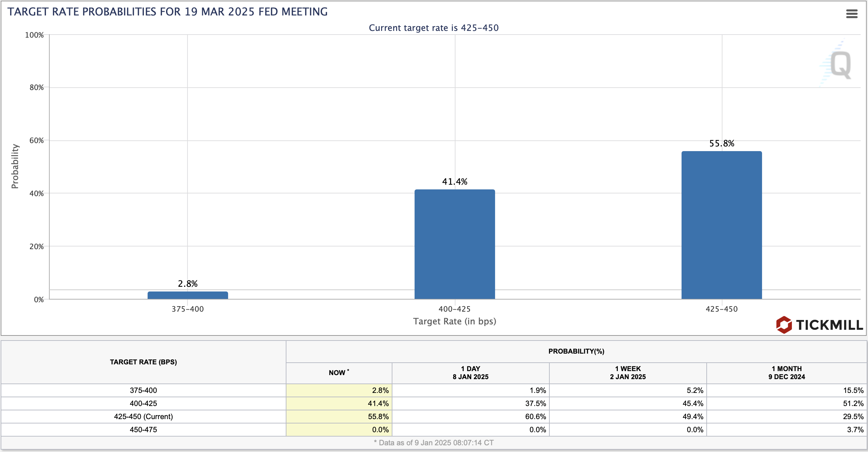Screen dimensions: 868x452
Task: Click the 450-475 table row label
Action: pos(144,430)
